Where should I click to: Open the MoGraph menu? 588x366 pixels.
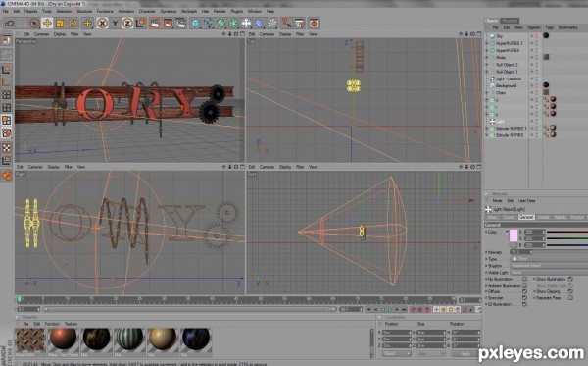(189, 11)
